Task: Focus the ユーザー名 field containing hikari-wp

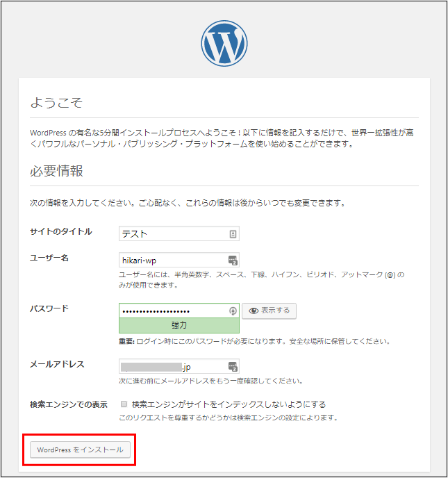Action: [x=179, y=260]
